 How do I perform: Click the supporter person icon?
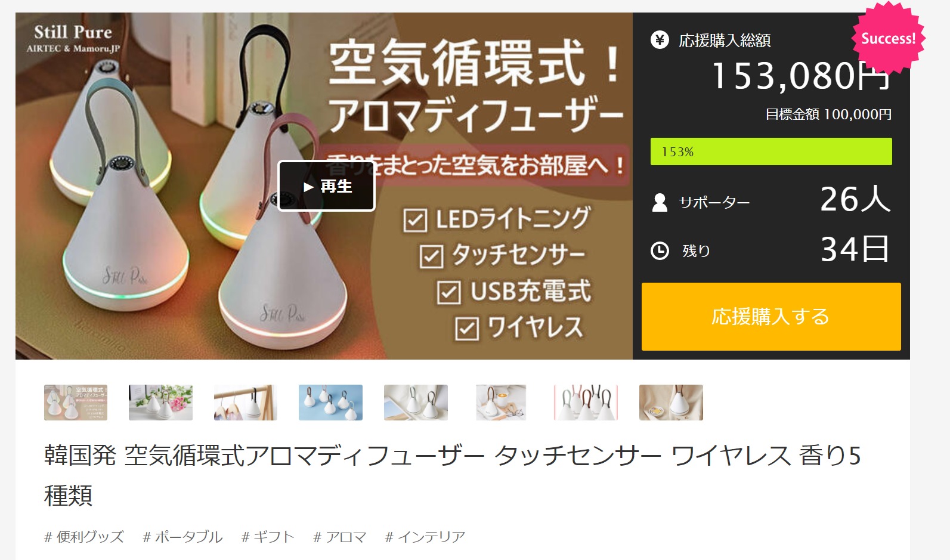pos(660,202)
